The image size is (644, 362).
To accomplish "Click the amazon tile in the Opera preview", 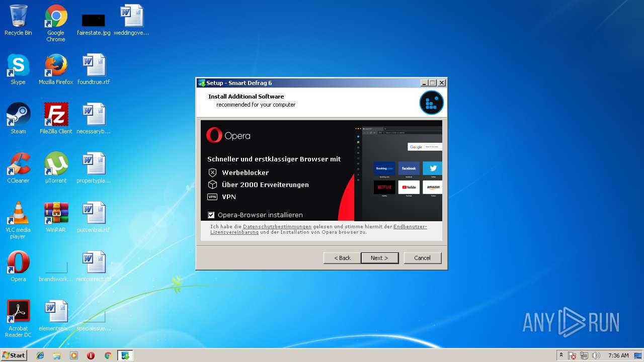I will pos(433,187).
